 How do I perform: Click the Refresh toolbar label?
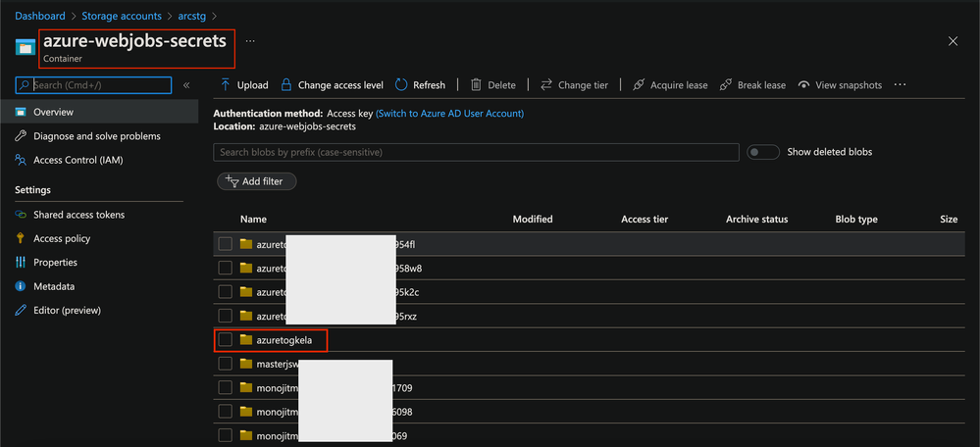pyautogui.click(x=430, y=85)
